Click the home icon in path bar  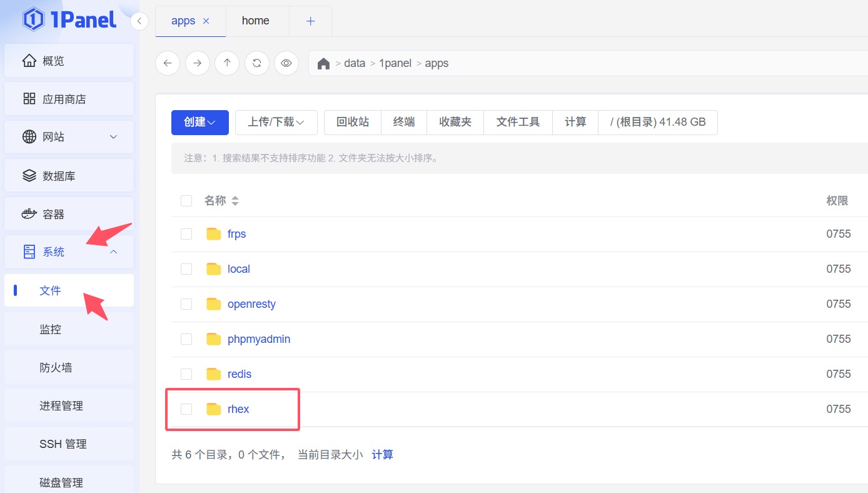point(323,64)
